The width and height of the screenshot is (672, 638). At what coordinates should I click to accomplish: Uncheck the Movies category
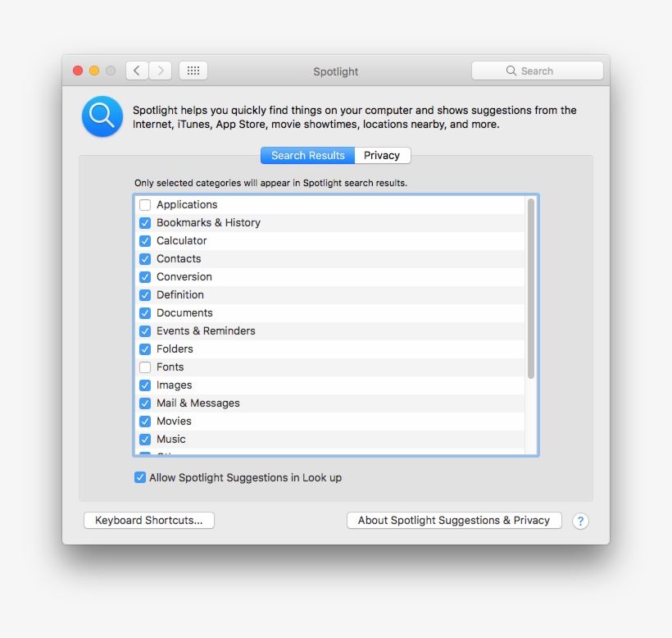tap(145, 421)
